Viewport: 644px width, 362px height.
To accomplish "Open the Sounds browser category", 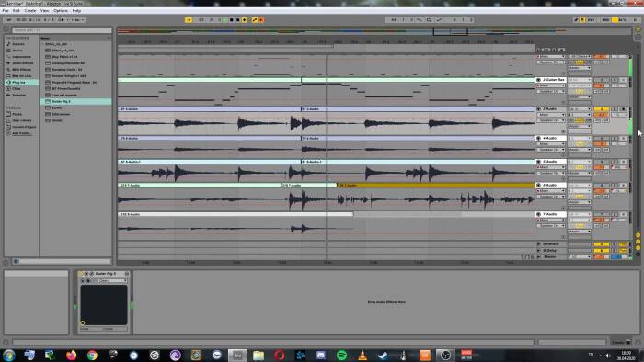I will point(18,44).
